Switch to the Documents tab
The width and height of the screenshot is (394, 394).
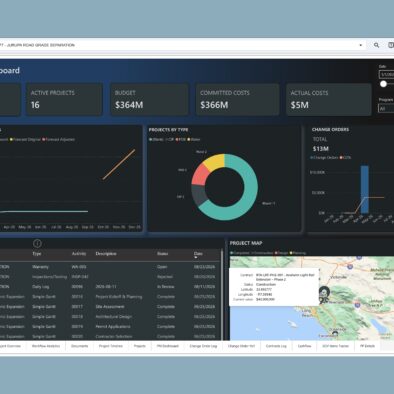tap(80, 346)
